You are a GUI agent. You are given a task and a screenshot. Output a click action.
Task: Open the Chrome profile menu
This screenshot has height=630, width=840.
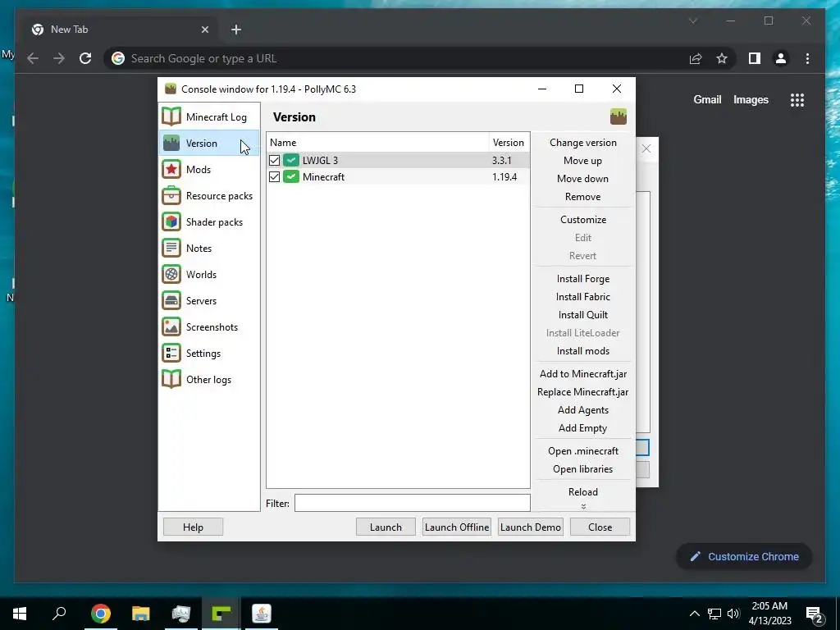781,58
